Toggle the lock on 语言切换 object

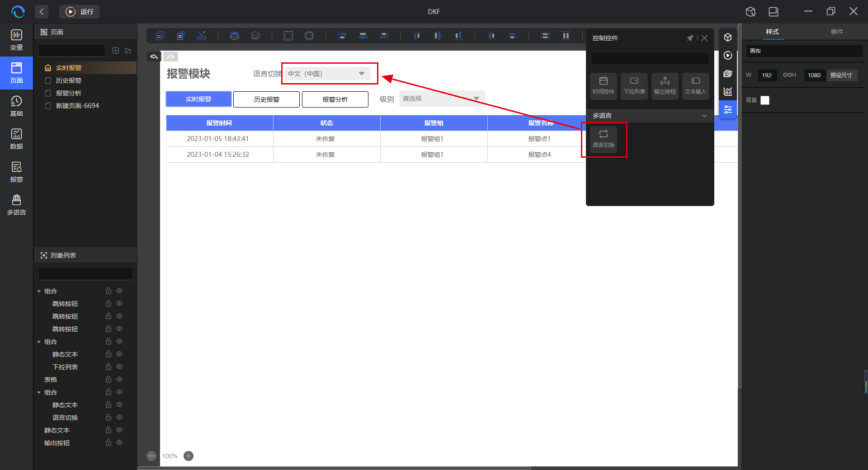coord(108,417)
